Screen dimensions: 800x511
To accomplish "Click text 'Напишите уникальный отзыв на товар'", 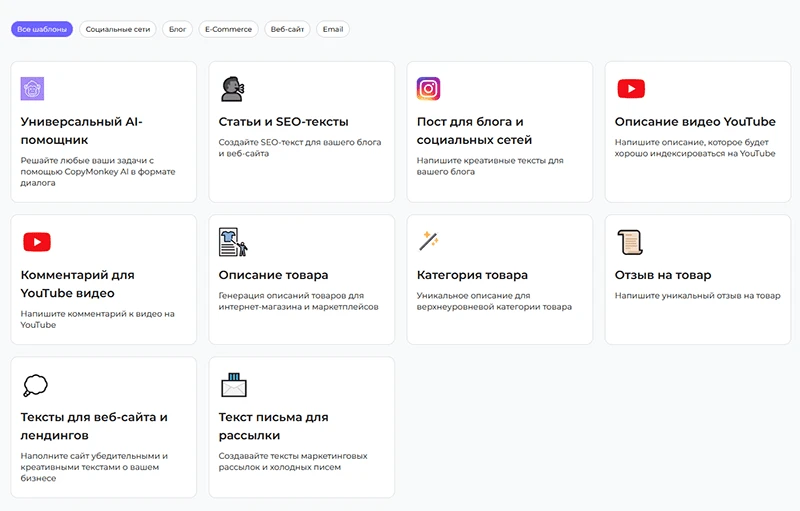I will [x=697, y=296].
